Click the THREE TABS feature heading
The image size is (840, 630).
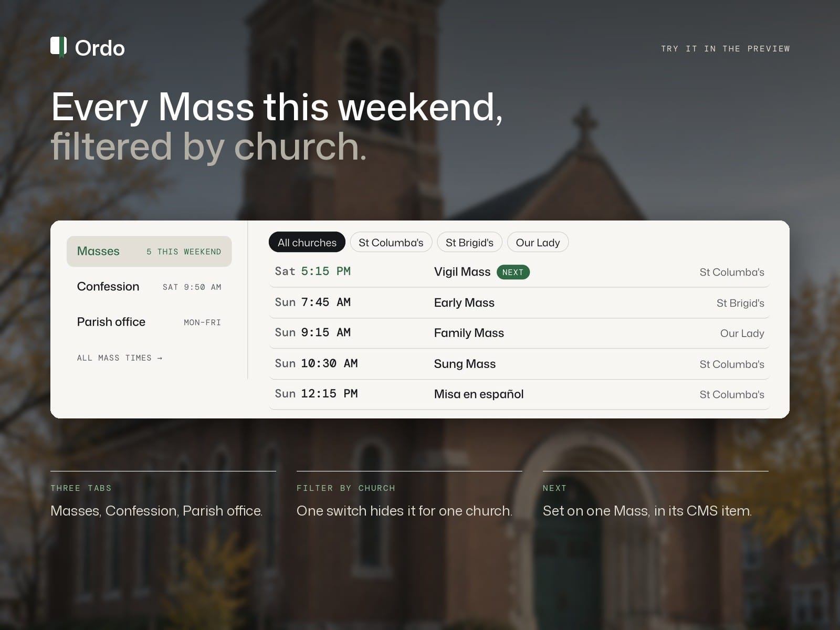81,488
